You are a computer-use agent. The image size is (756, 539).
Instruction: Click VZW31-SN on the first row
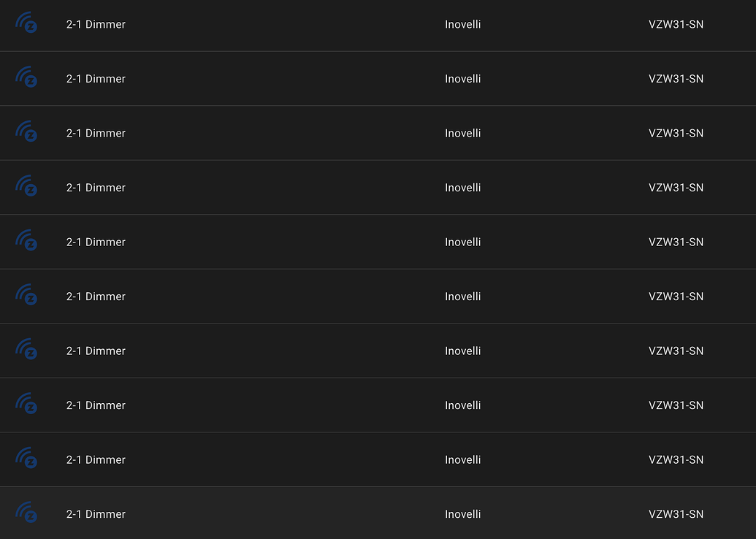point(676,24)
